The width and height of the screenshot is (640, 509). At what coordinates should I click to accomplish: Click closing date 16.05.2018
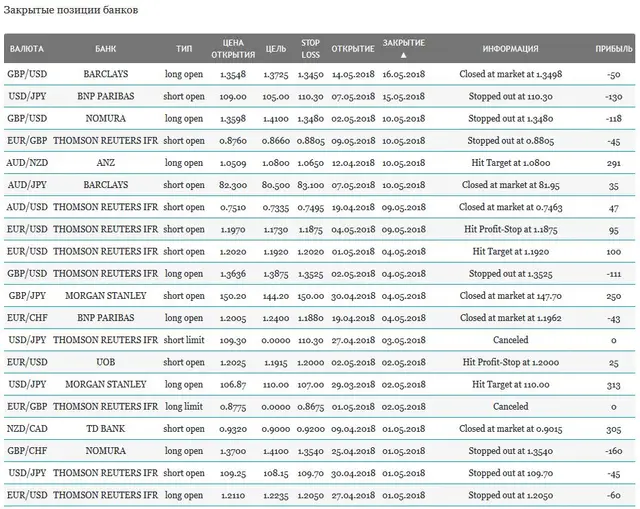(x=404, y=74)
